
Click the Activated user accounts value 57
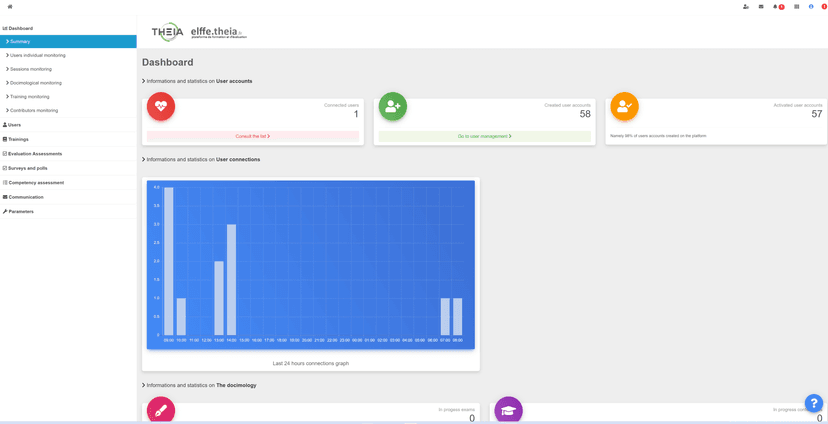point(817,114)
